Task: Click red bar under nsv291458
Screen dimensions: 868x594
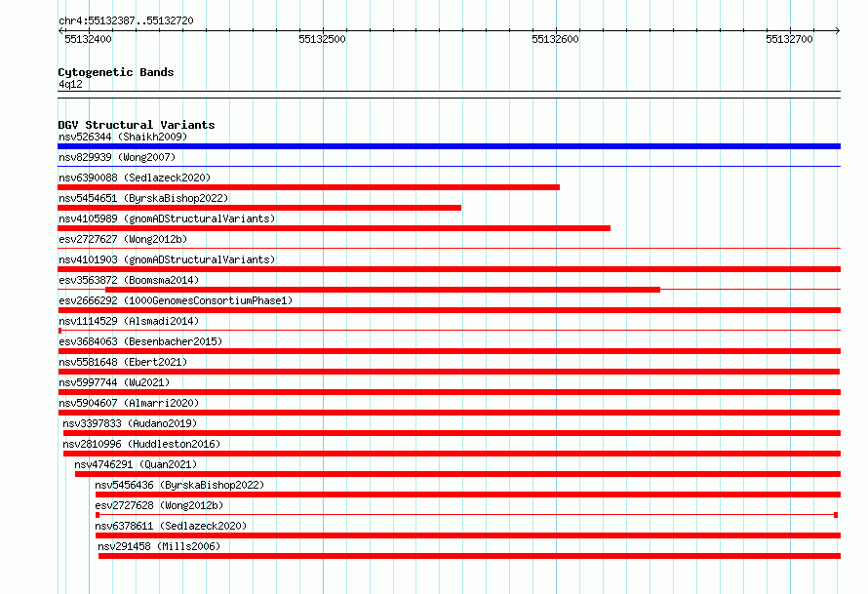Action: click(469, 556)
